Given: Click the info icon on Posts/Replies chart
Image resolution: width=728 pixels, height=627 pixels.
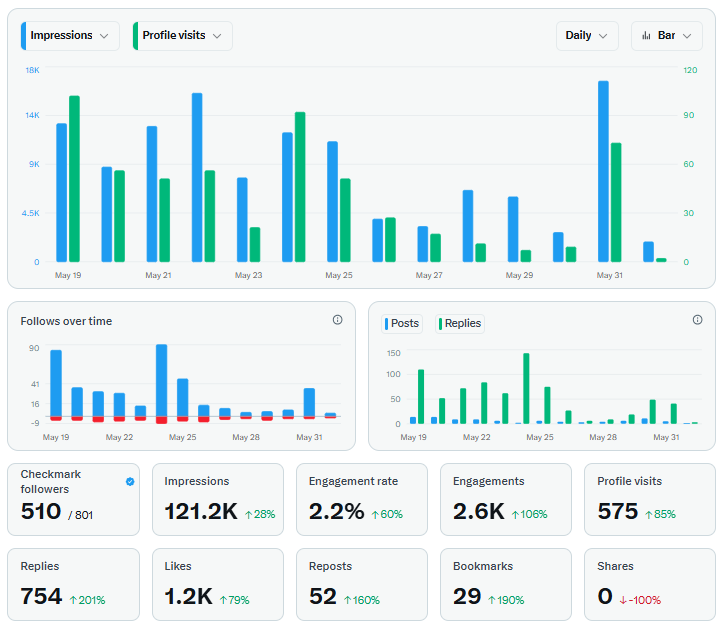Looking at the screenshot, I should (x=697, y=320).
